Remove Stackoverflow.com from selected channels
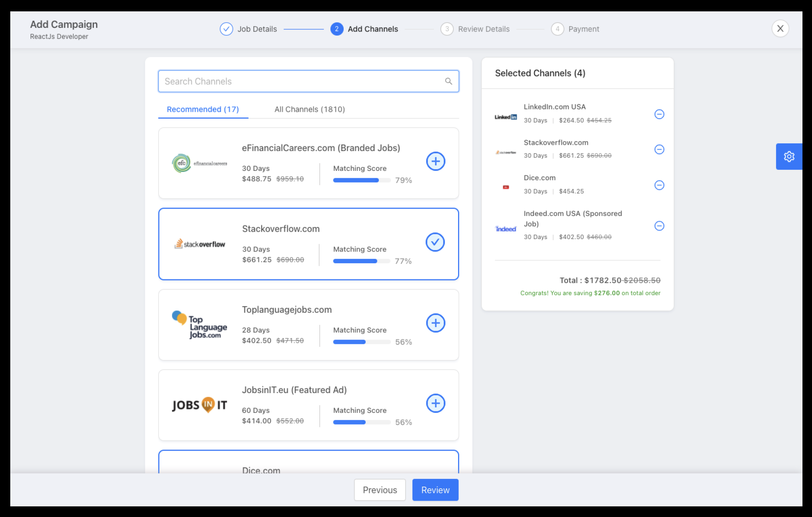Viewport: 812px width, 517px height. click(659, 150)
